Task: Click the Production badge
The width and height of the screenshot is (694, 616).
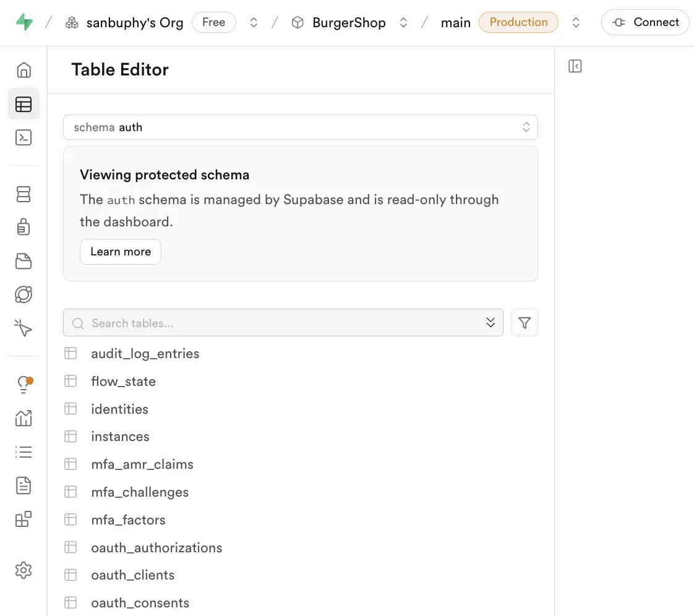Action: pos(518,22)
